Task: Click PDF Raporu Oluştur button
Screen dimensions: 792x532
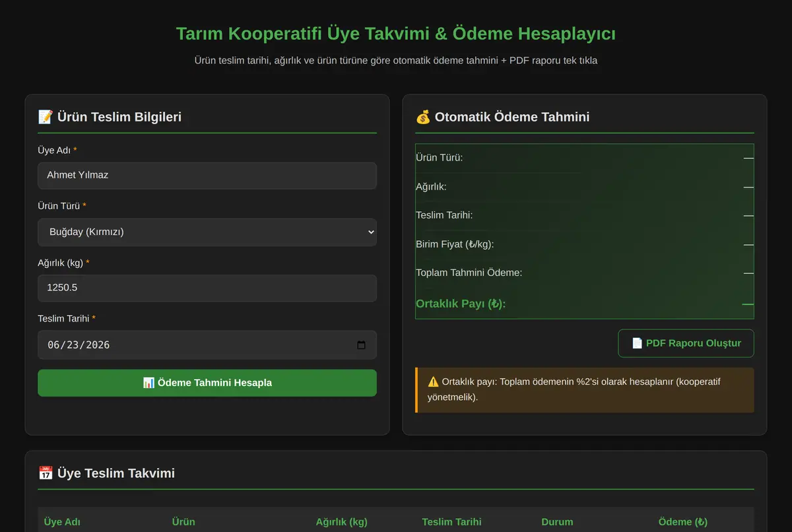Action: (686, 343)
